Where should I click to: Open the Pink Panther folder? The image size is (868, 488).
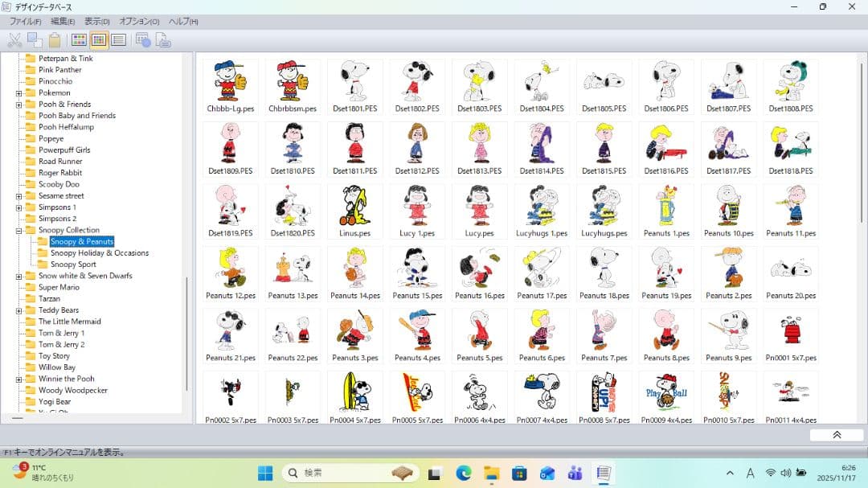pos(59,70)
